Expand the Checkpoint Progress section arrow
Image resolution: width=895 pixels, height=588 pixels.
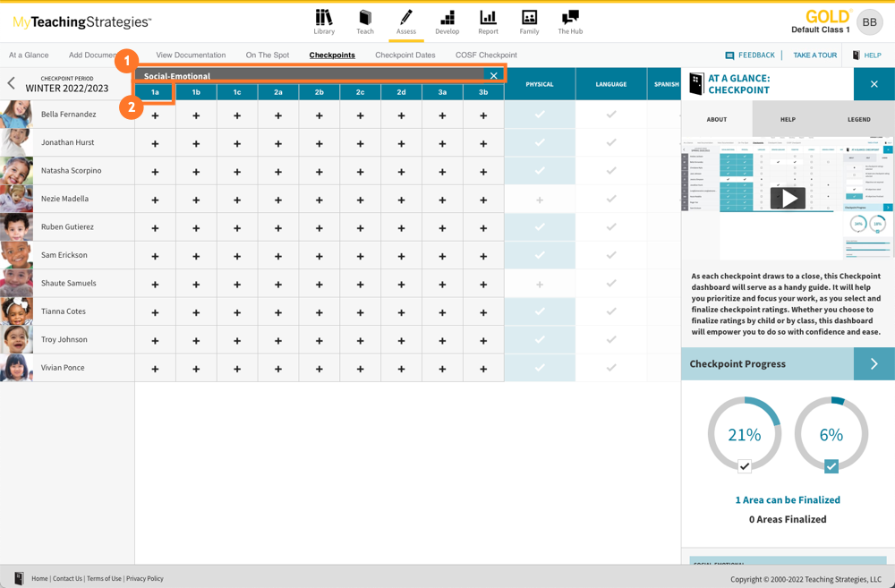[874, 364]
